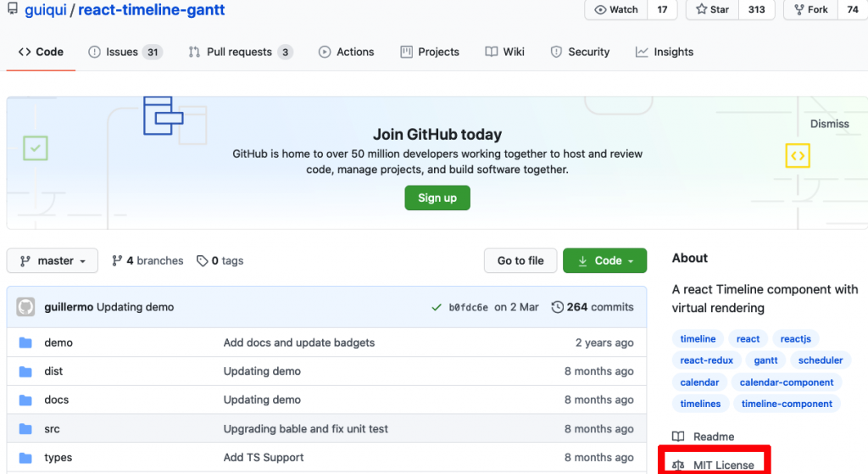Viewport: 868px width, 474px height.
Task: Click the Go to file button
Action: (x=520, y=261)
